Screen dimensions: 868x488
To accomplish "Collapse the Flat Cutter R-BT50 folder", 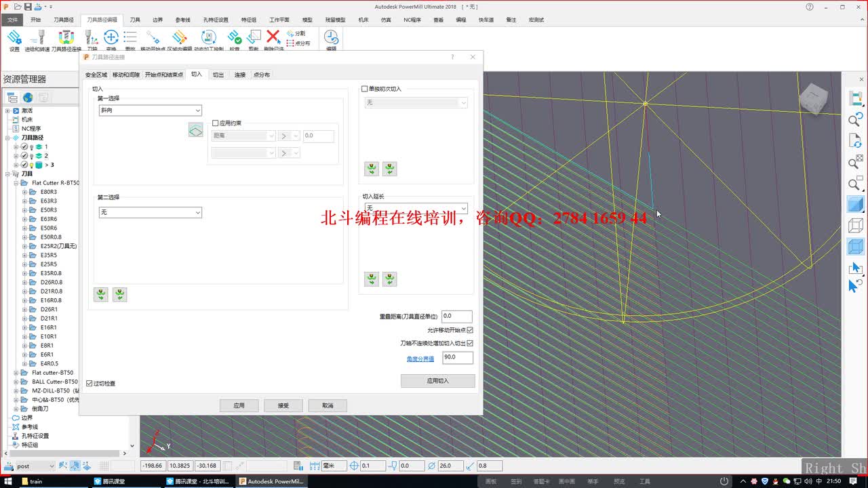I will (x=16, y=183).
